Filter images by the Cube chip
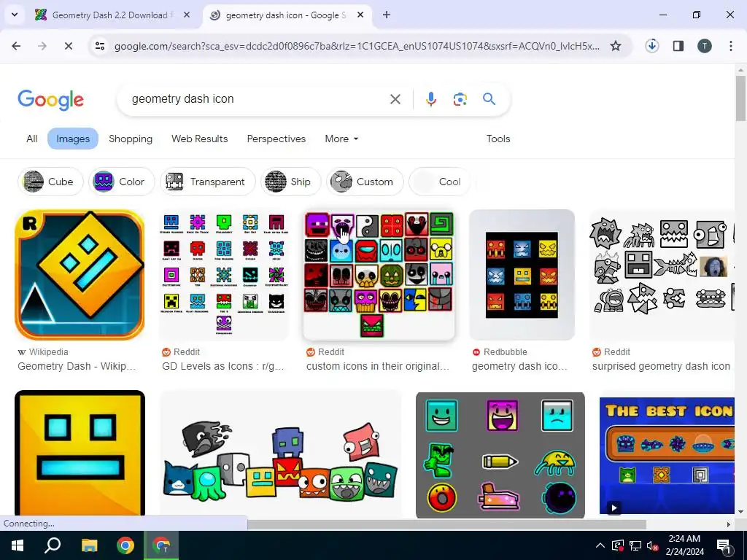The image size is (747, 560). pyautogui.click(x=50, y=182)
